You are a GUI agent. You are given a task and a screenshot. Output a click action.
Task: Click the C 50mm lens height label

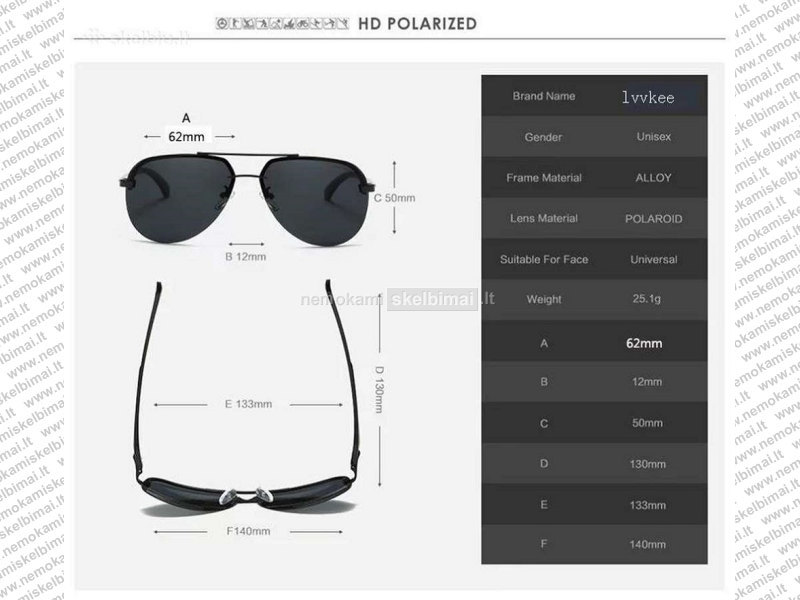click(x=394, y=198)
